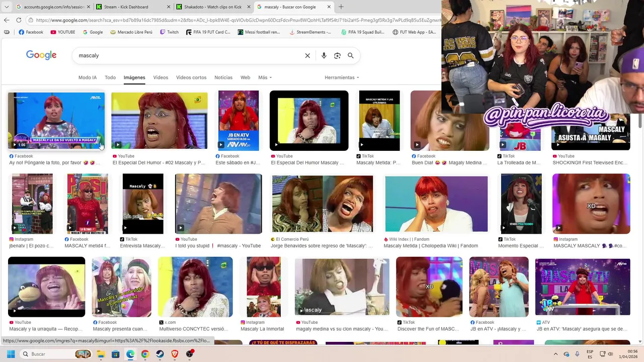Open Steam from taskbar
This screenshot has height=362, width=644.
click(x=160, y=354)
